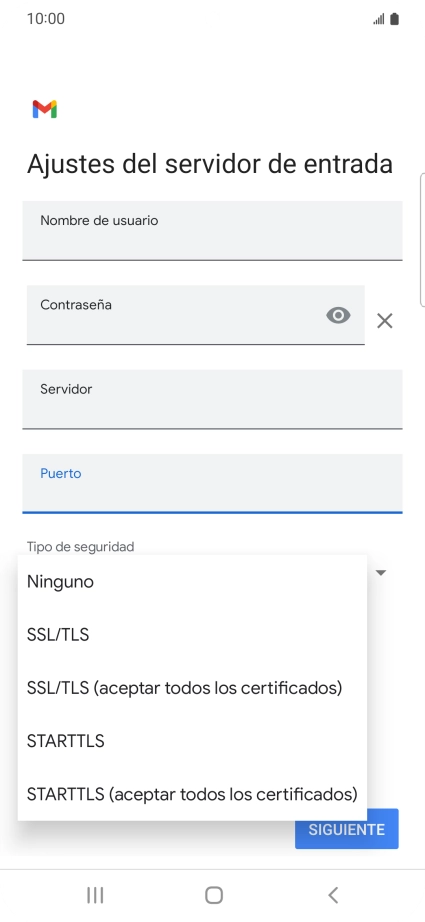
Task: Click the Gmail logo icon
Action: (45, 109)
